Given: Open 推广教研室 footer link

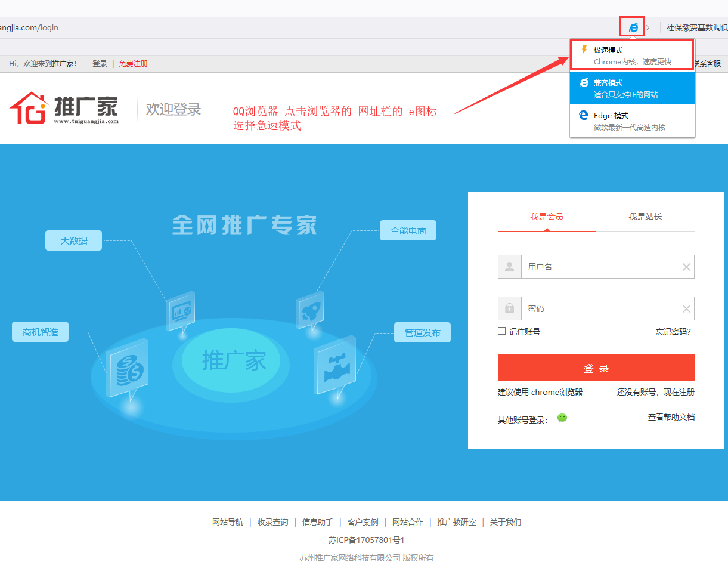Looking at the screenshot, I should click(457, 522).
